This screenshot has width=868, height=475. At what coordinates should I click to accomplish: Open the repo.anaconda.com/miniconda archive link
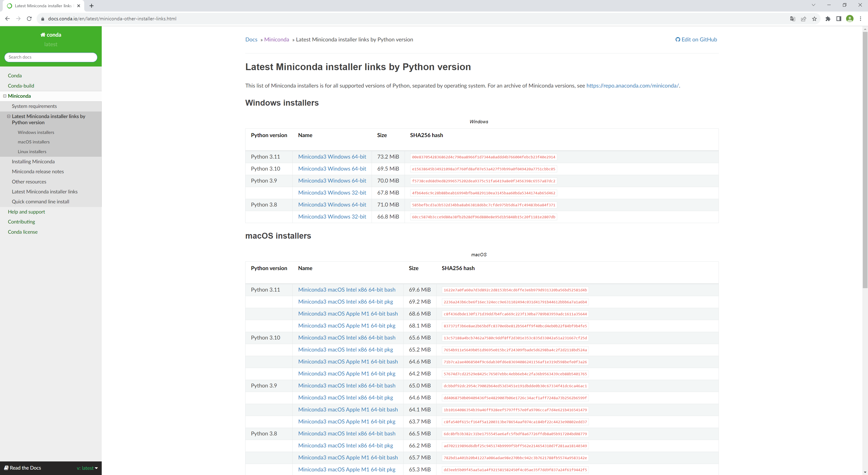(632, 86)
